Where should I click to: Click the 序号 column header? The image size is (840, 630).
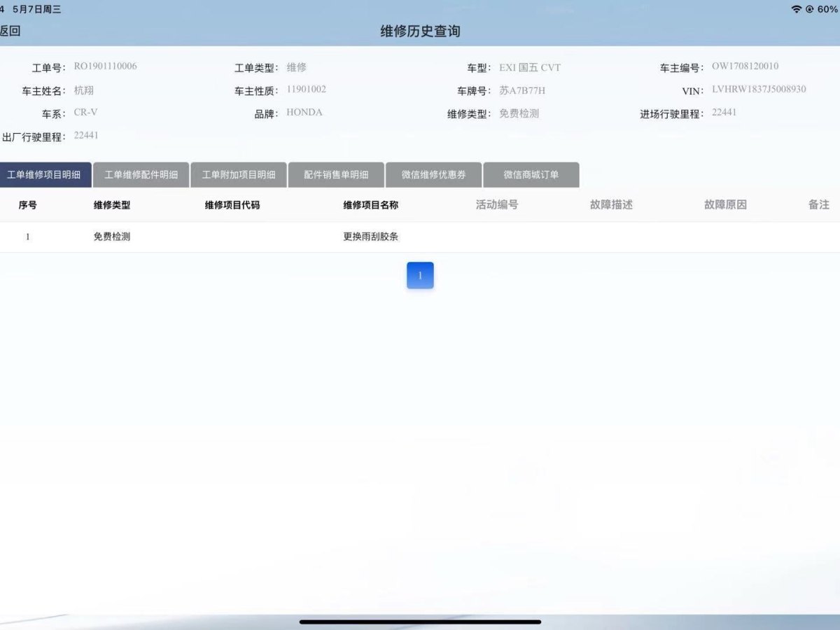point(27,205)
